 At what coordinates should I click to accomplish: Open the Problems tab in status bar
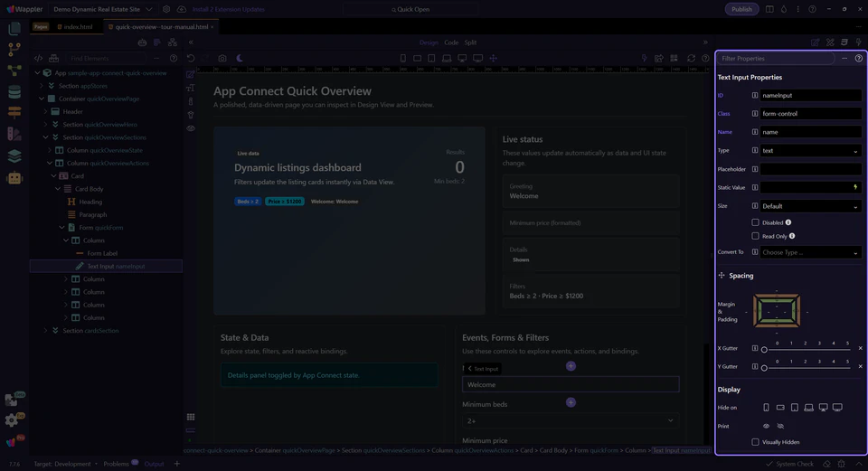[117, 464]
